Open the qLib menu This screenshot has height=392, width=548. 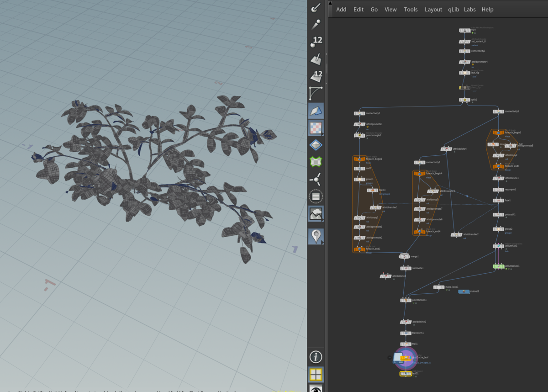click(x=453, y=10)
